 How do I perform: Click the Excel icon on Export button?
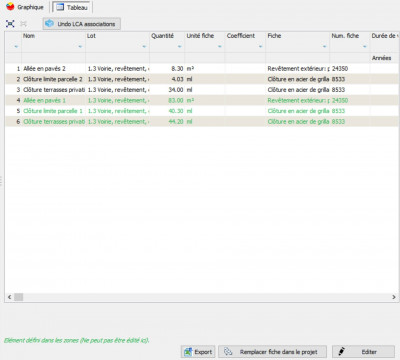[188, 352]
